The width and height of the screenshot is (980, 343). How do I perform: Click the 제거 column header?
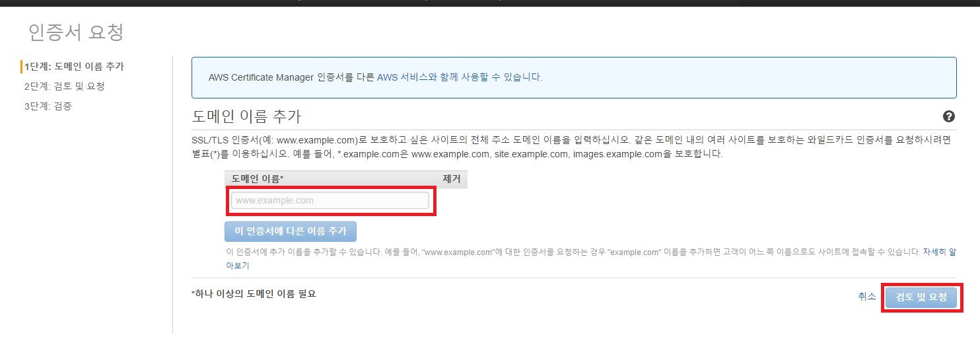click(452, 179)
